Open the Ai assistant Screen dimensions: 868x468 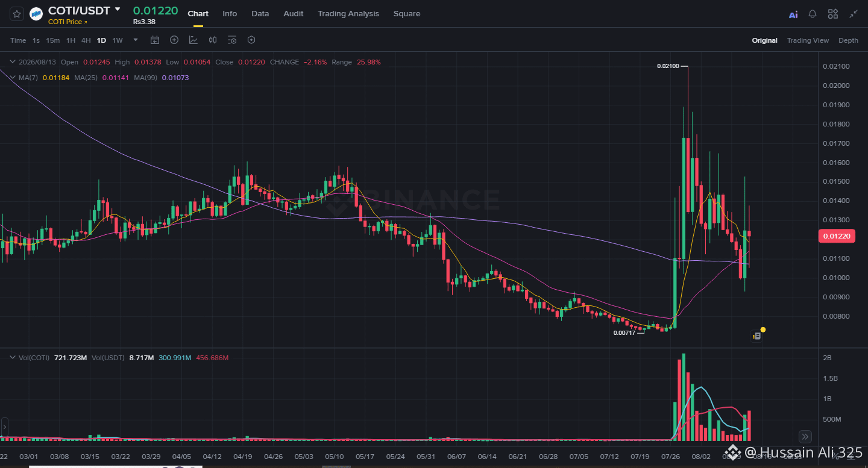[x=793, y=14]
